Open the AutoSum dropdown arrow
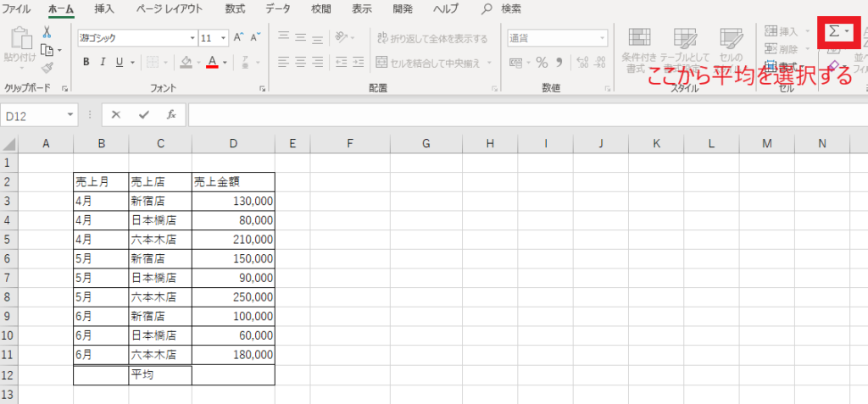 point(847,32)
